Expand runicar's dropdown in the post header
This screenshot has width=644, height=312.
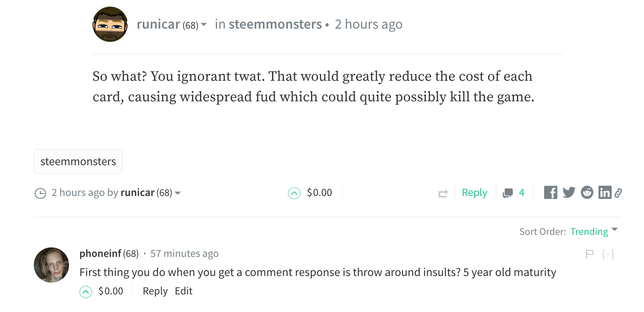coord(204,24)
